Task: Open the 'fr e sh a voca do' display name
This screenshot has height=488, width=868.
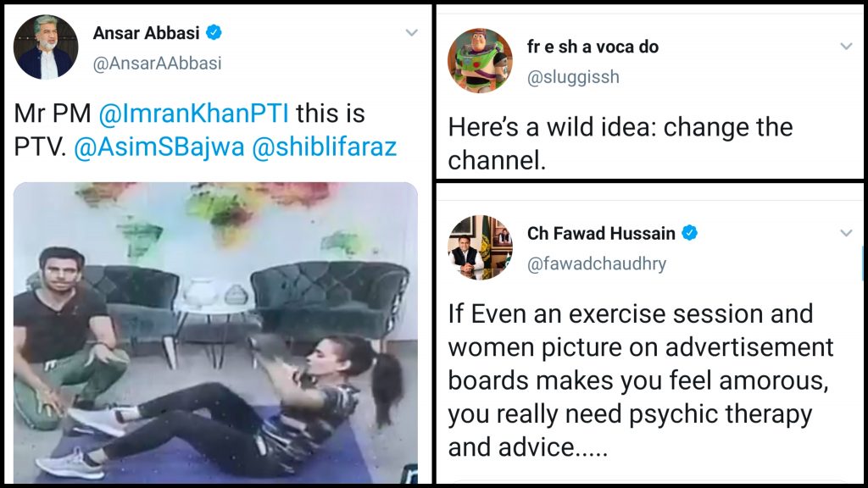Action: point(593,47)
